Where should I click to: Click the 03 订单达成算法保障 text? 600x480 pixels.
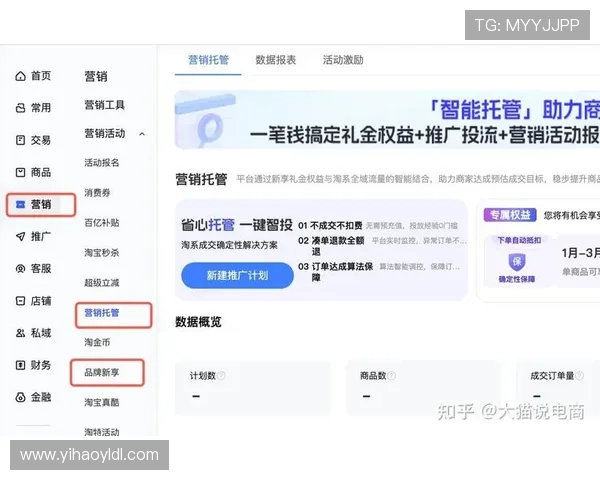pyautogui.click(x=336, y=272)
